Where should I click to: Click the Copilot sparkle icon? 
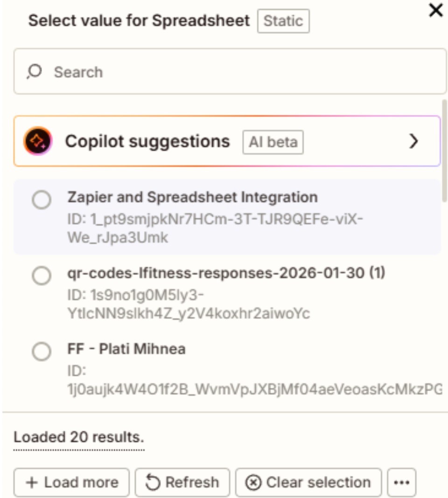click(x=37, y=141)
